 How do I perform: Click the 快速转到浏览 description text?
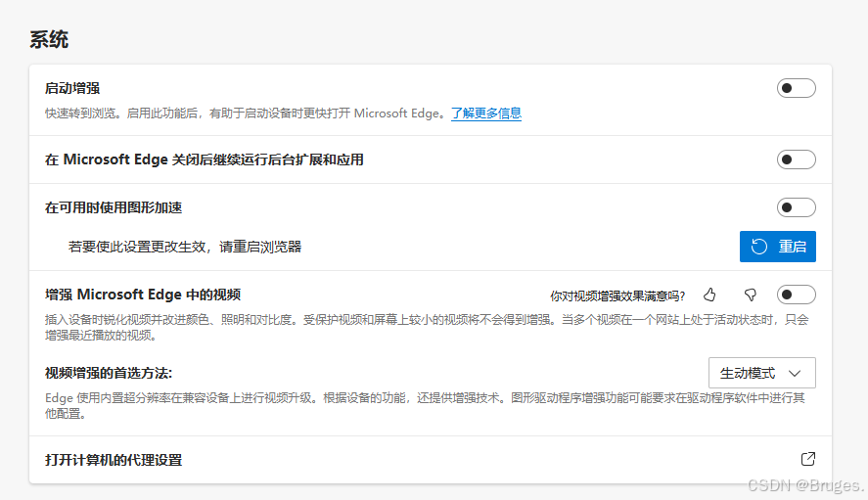click(246, 113)
